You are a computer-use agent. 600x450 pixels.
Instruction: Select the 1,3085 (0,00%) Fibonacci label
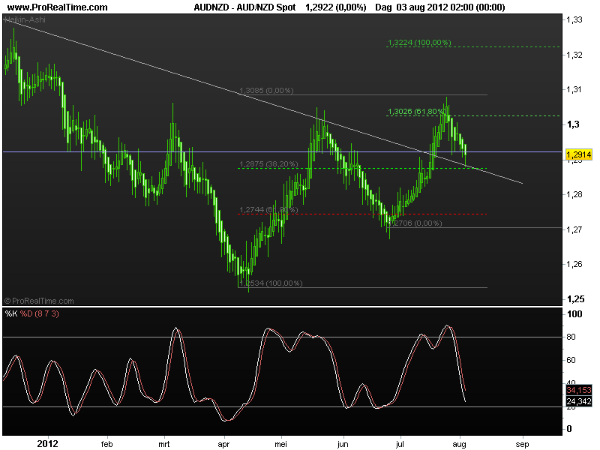266,91
